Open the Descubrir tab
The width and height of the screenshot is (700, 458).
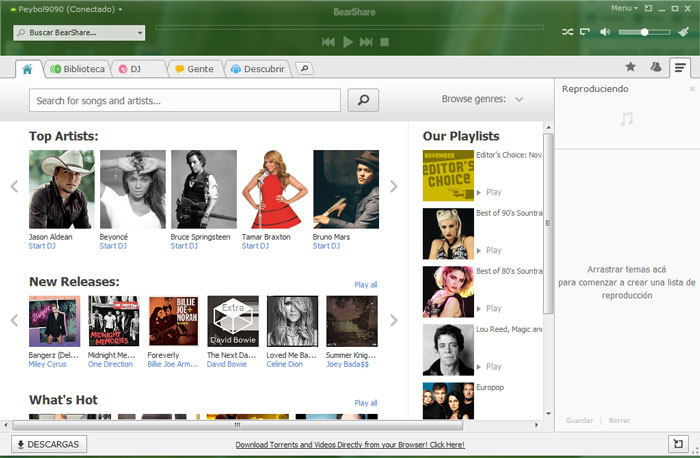click(x=258, y=69)
